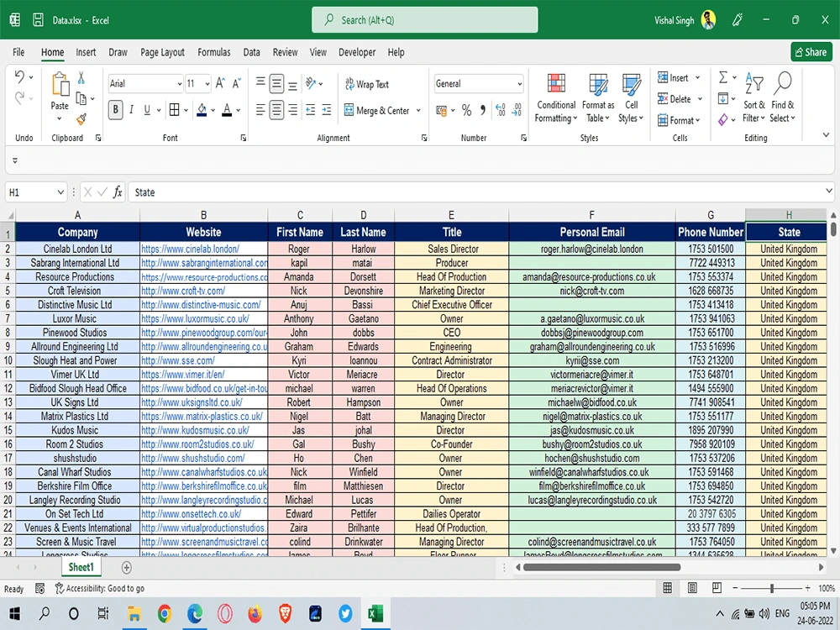Image resolution: width=840 pixels, height=630 pixels.
Task: Click the Search box in title bar
Action: (425, 20)
